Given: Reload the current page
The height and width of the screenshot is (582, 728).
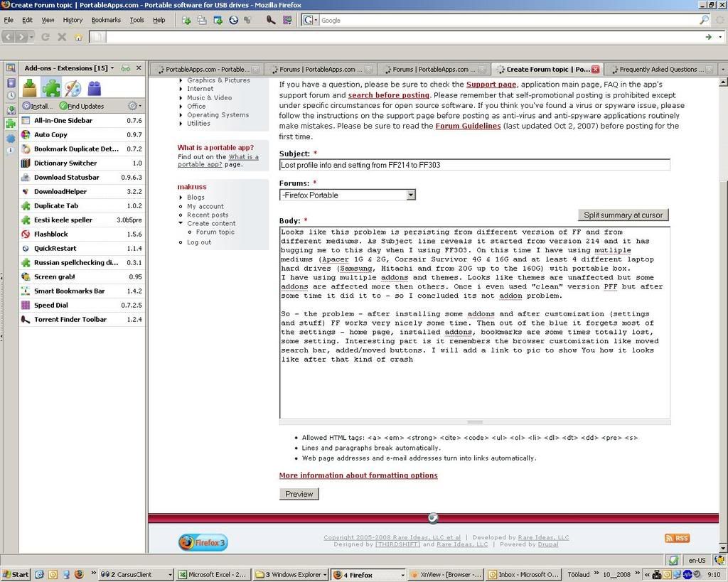Looking at the screenshot, I should pos(45,37).
